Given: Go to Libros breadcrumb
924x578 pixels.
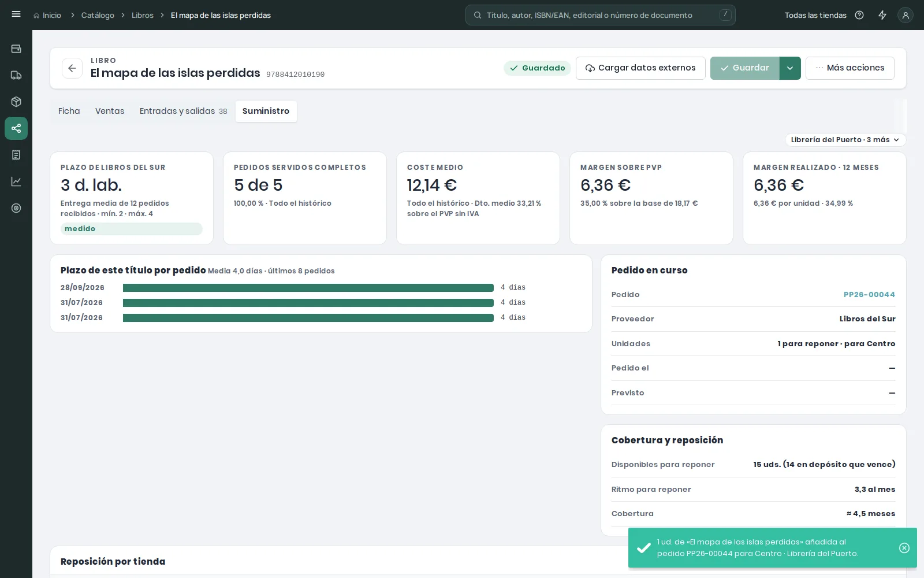Looking at the screenshot, I should (x=143, y=15).
